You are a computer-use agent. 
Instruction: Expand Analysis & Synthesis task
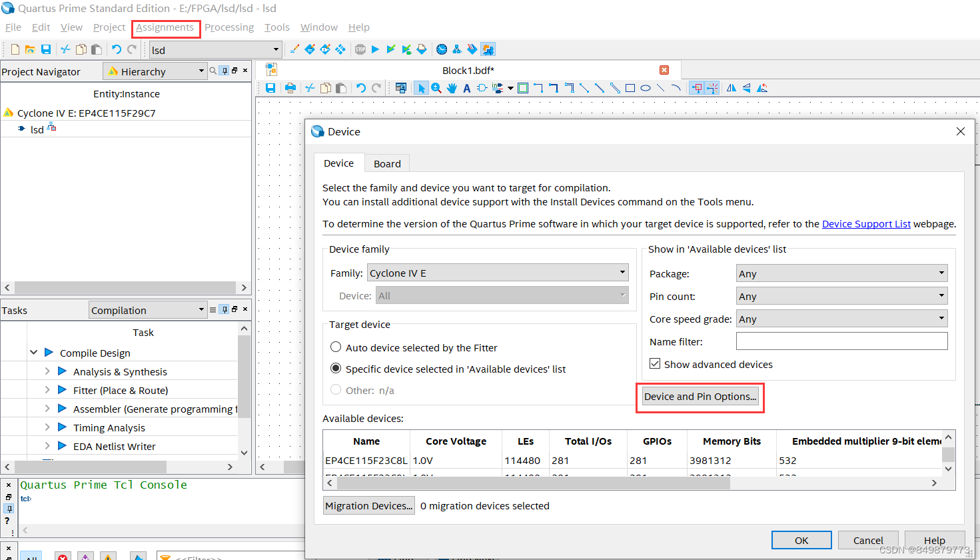(47, 371)
